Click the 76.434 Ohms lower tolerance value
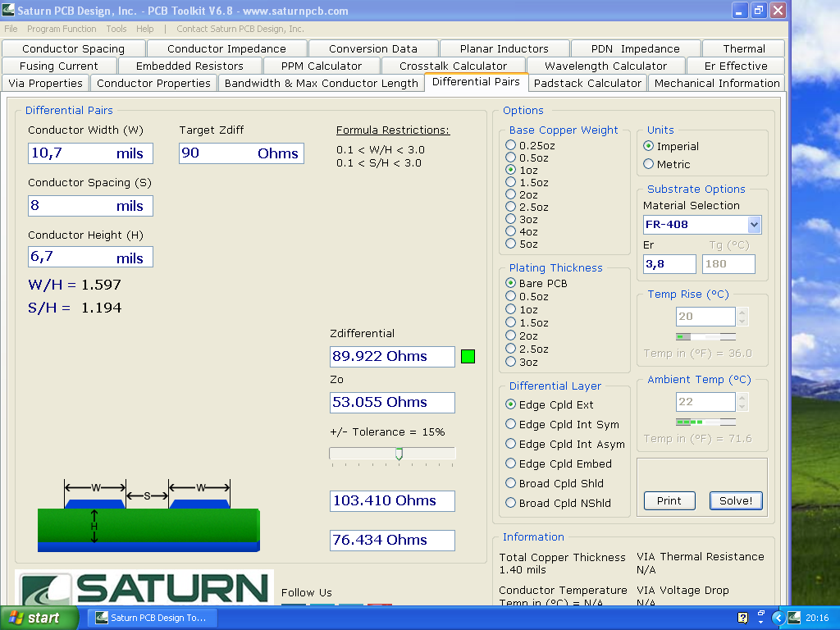 [392, 540]
